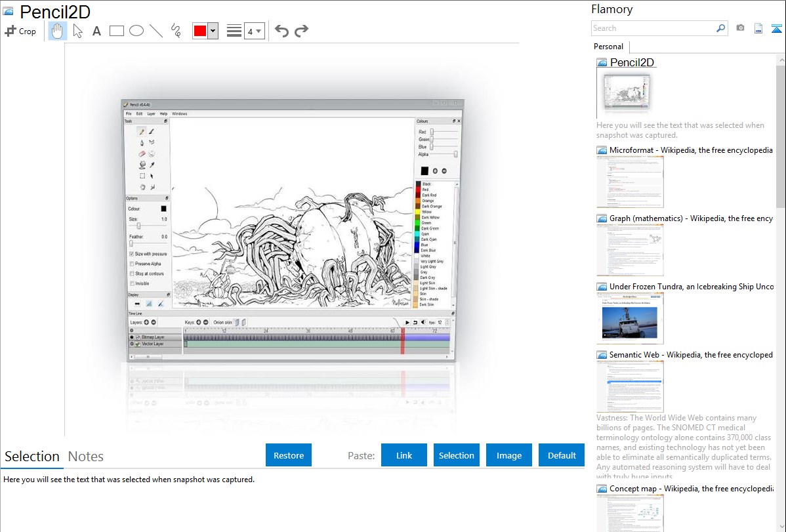Image resolution: width=786 pixels, height=532 pixels.
Task: Switch to the Selection tab
Action: tap(32, 457)
